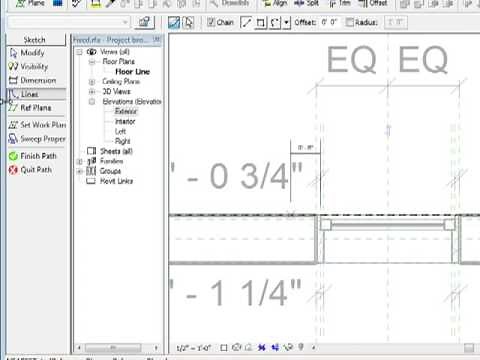Expand the 3D Views node

click(x=92, y=92)
